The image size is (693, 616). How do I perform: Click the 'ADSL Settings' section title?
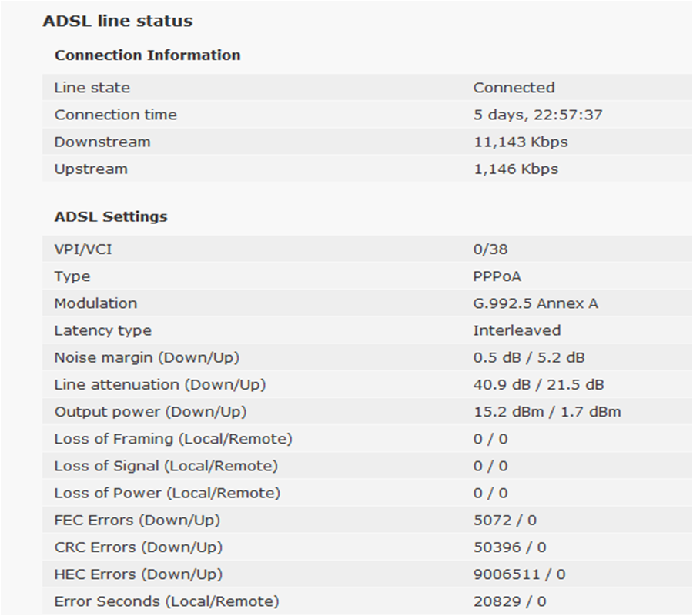111,216
